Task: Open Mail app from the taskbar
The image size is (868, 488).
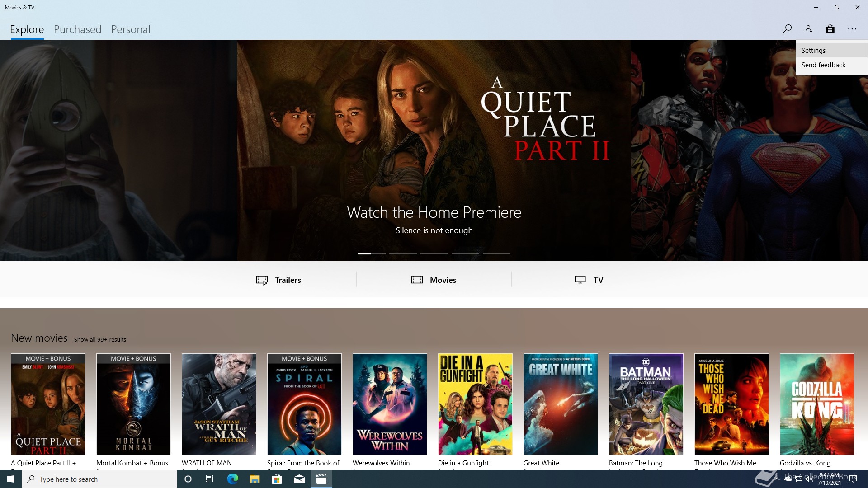Action: [299, 479]
